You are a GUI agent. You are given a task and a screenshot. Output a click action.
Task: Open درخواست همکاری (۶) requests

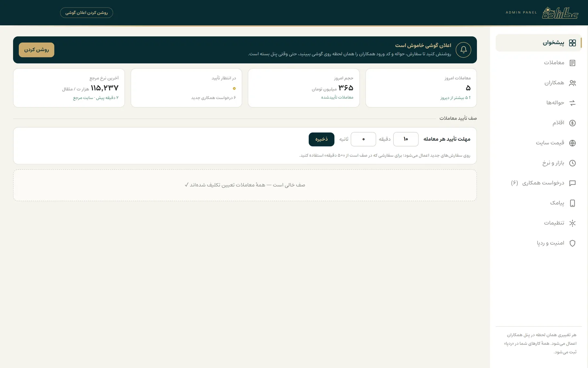point(539,183)
